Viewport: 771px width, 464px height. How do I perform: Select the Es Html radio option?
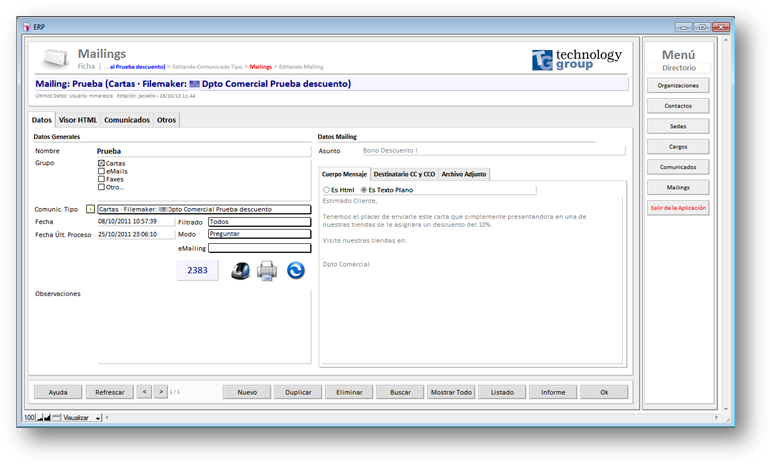[326, 189]
